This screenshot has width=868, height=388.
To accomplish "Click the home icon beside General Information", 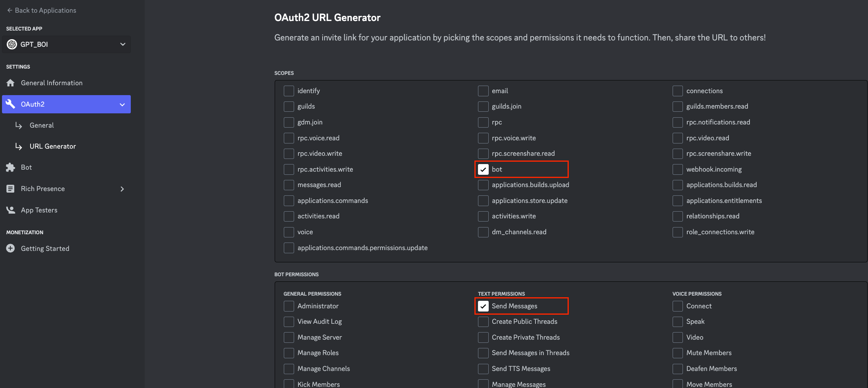I will (11, 83).
